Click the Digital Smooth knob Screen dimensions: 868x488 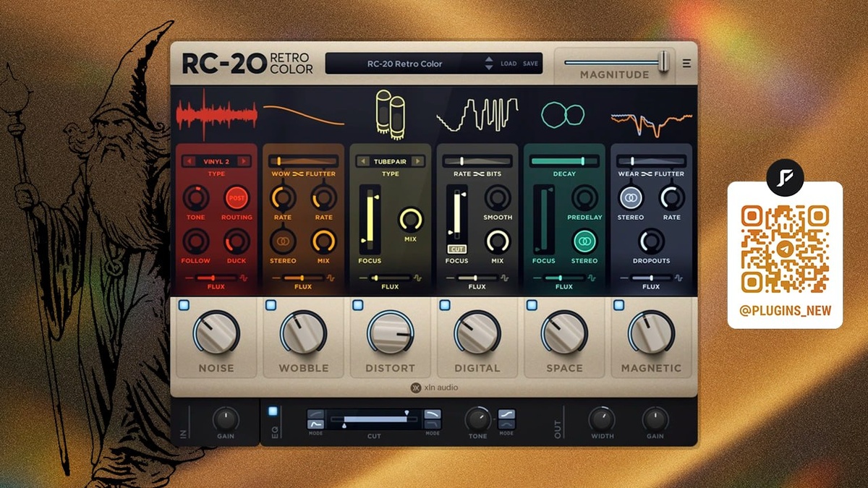point(498,197)
